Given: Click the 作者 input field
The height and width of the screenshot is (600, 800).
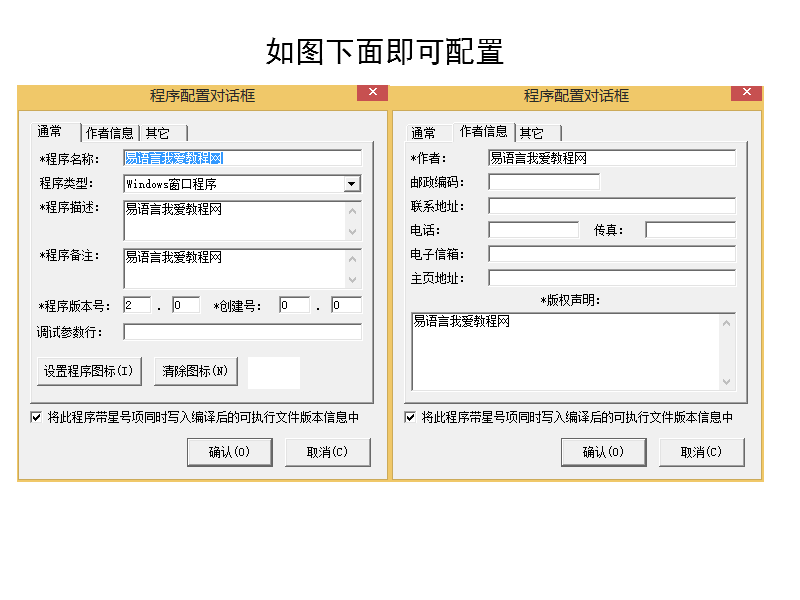Looking at the screenshot, I should click(x=612, y=158).
